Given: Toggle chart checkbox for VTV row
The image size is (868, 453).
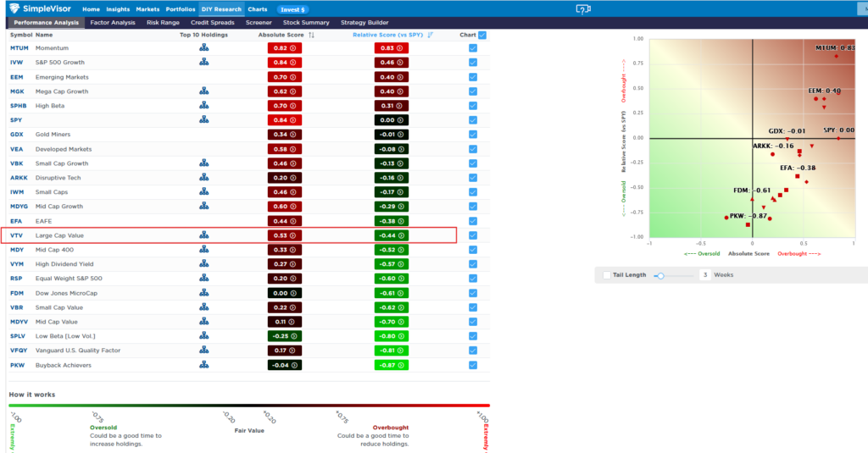Looking at the screenshot, I should tap(473, 235).
